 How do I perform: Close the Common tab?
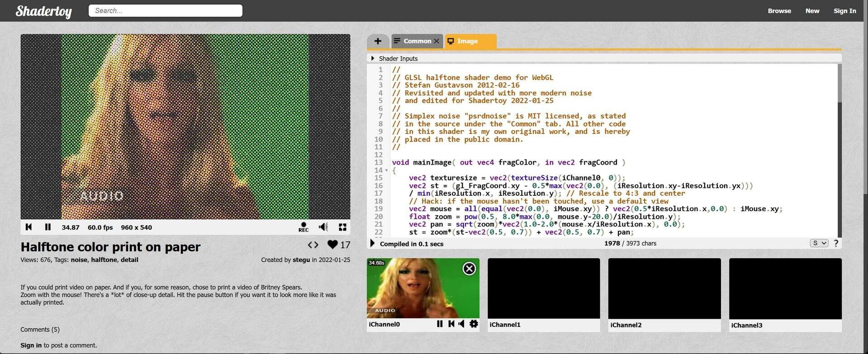[436, 41]
